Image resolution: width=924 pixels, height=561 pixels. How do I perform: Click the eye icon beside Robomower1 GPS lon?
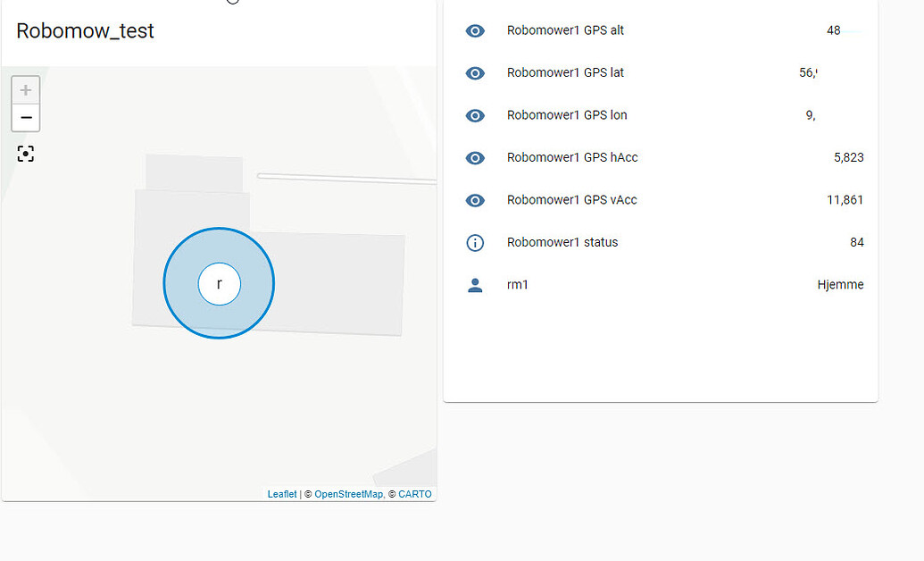pos(475,115)
